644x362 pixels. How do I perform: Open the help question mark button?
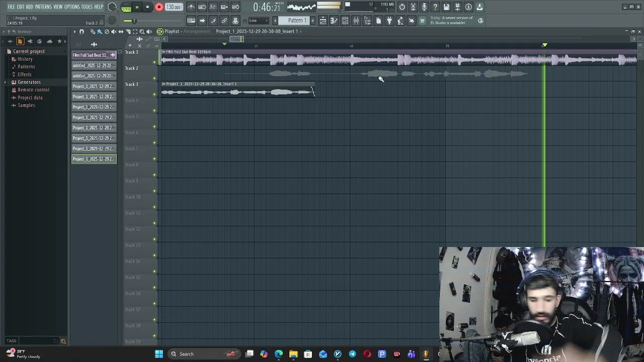(435, 7)
